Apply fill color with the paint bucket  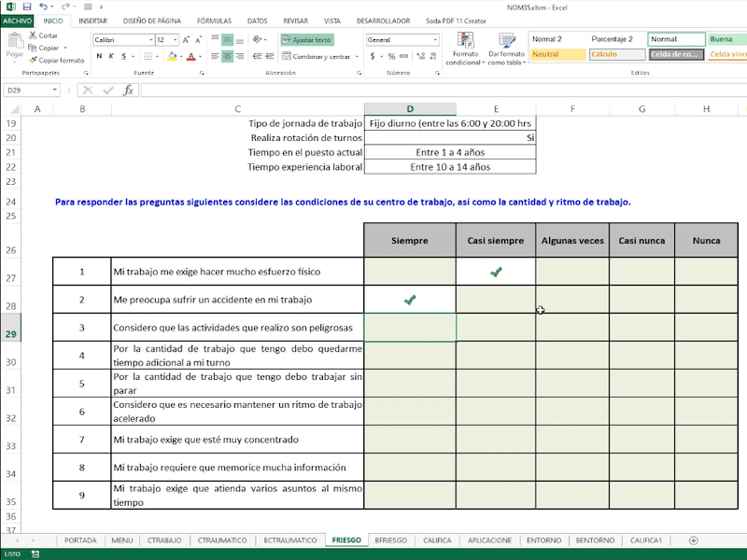[172, 56]
